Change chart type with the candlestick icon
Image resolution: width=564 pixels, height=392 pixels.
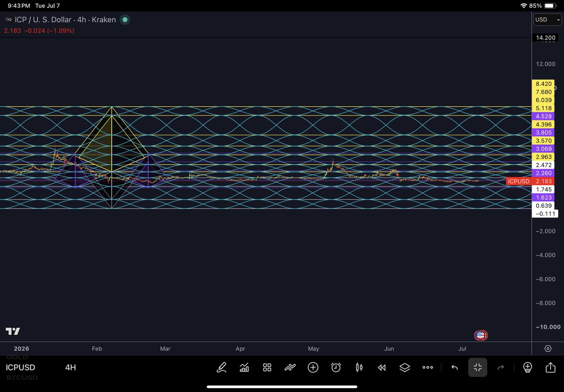tap(359, 367)
